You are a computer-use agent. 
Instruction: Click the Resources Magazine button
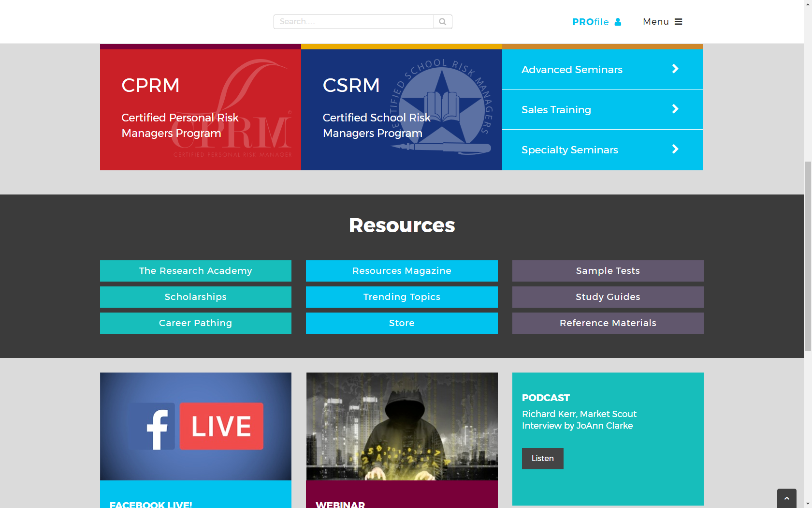(402, 271)
